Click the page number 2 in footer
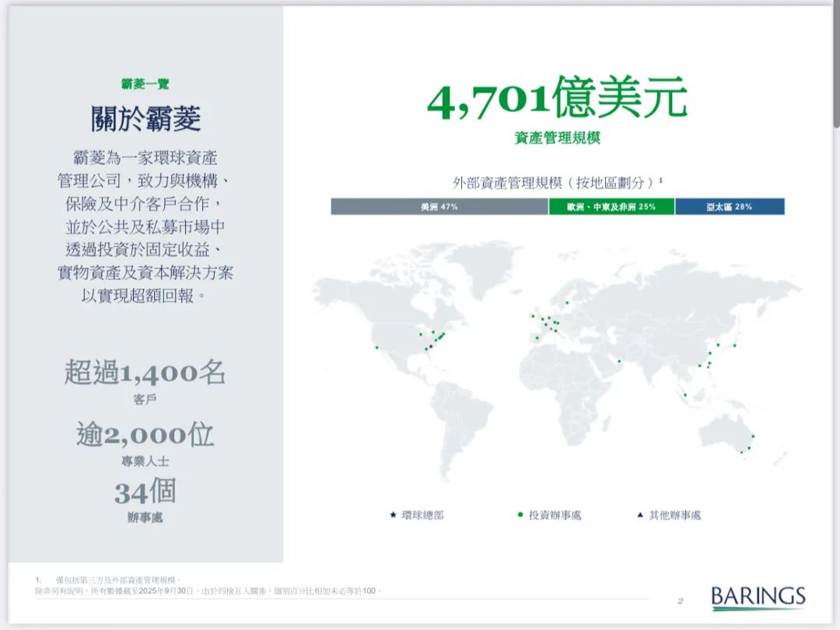Viewport: 840px width, 630px height. click(679, 600)
